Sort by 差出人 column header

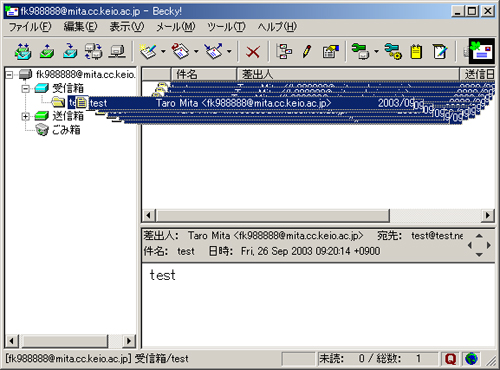pyautogui.click(x=348, y=74)
